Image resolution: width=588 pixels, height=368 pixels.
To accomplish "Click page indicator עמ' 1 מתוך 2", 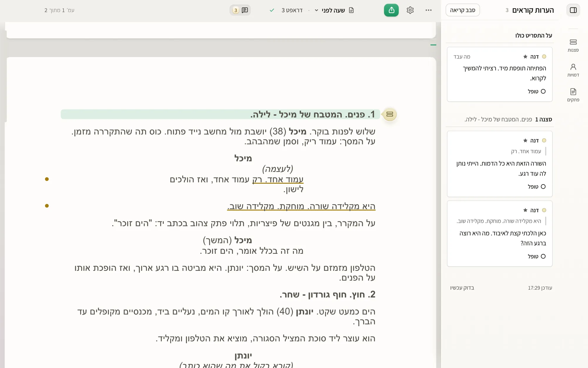I will pyautogui.click(x=59, y=10).
